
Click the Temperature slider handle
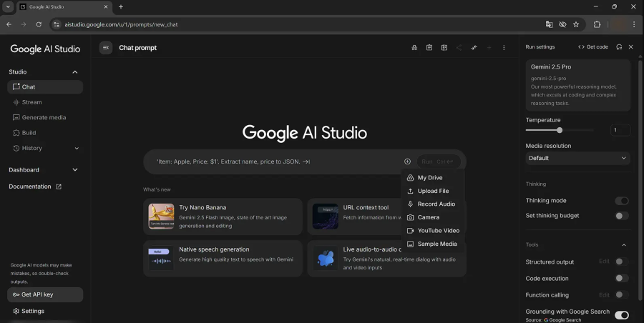pyautogui.click(x=560, y=130)
